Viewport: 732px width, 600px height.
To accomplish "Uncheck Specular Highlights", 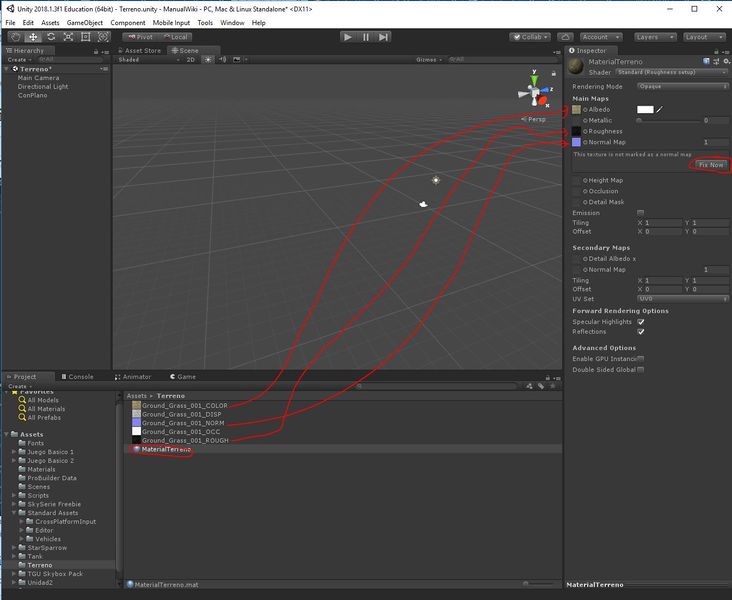I will [641, 322].
